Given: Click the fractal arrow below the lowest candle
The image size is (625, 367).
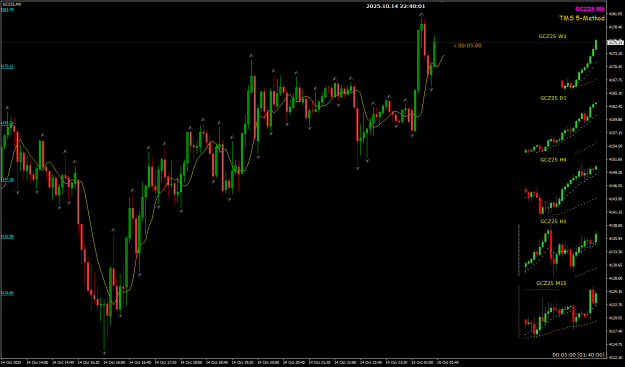Looking at the screenshot, I should point(104,352).
